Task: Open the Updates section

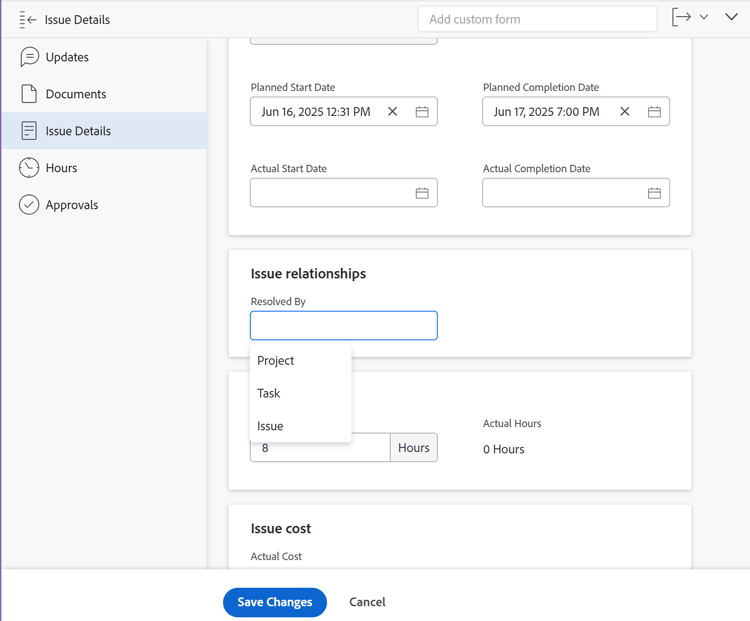Action: pos(67,57)
